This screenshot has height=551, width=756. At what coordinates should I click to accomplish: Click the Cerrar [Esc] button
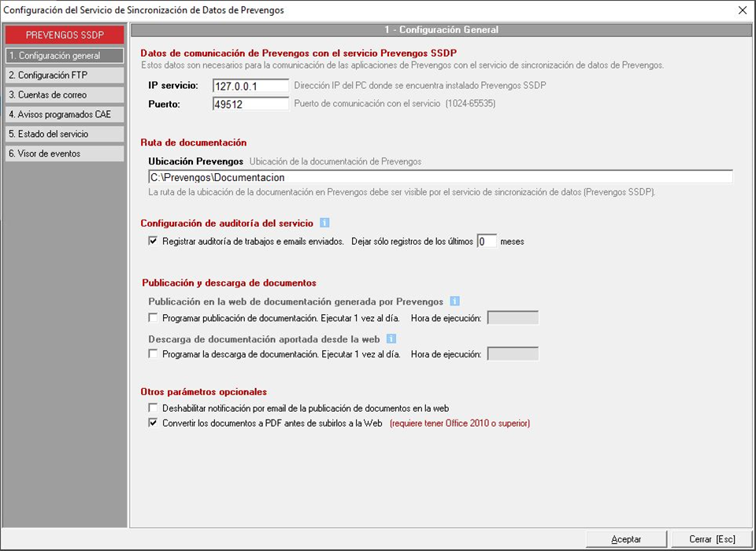click(712, 539)
